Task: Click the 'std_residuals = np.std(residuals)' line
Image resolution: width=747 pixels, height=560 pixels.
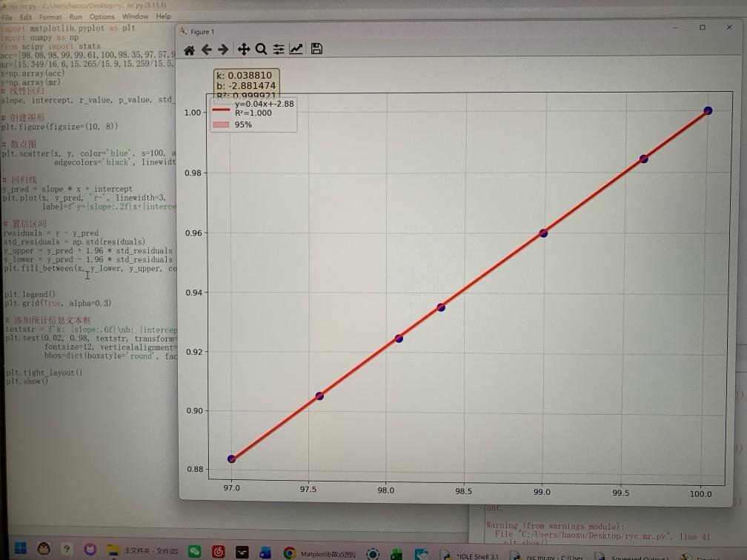Action: click(x=74, y=242)
